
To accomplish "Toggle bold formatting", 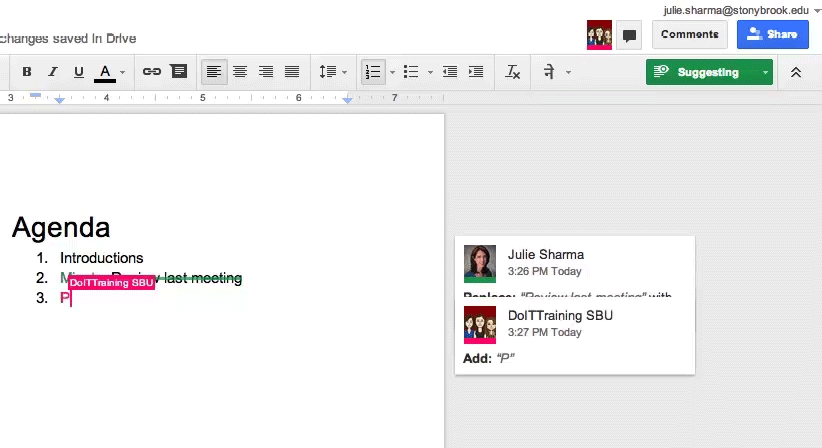I will [27, 72].
